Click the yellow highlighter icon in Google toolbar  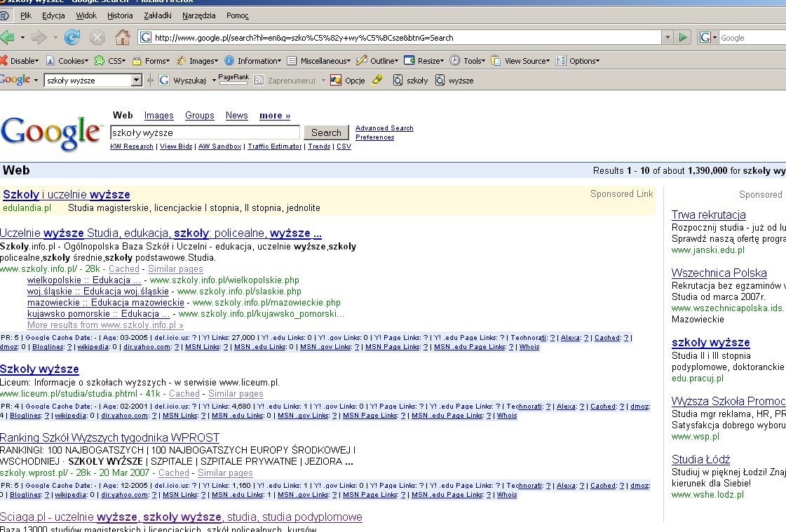(377, 80)
